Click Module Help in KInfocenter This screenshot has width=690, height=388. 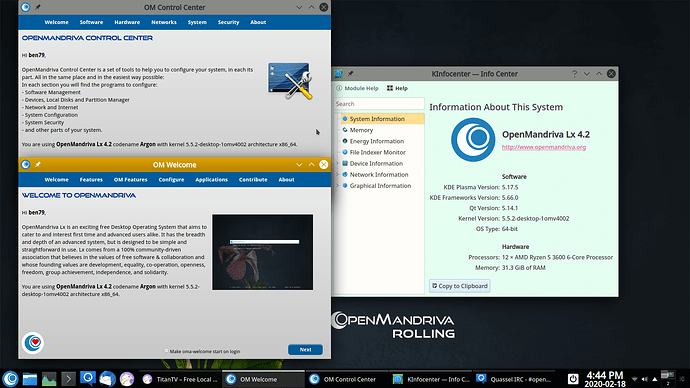[x=357, y=88]
